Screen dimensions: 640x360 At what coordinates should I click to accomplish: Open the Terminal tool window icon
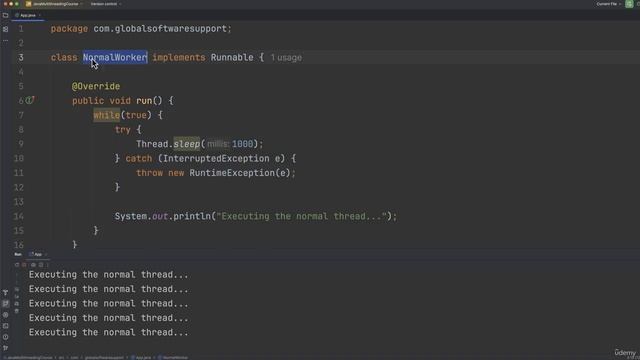click(x=5, y=326)
